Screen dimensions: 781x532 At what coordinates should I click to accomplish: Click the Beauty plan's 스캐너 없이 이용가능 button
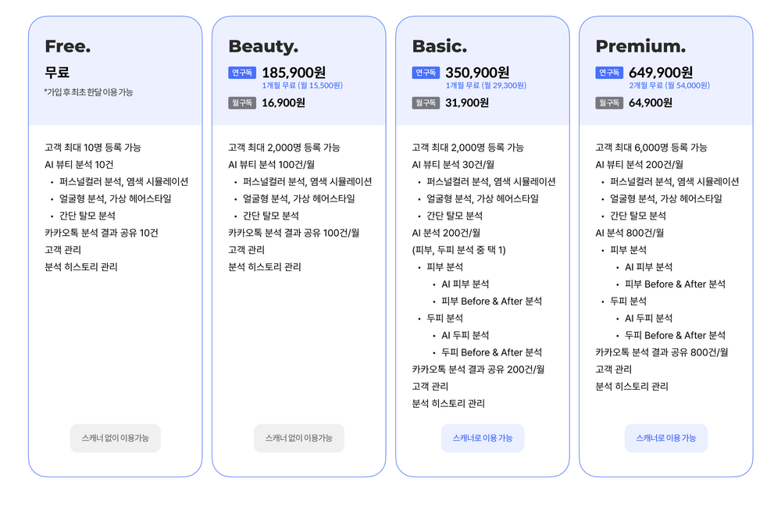[x=299, y=438]
